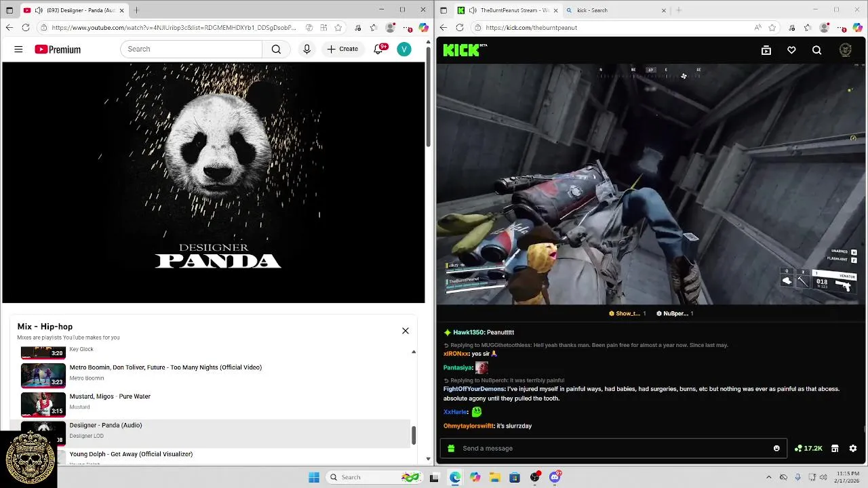Show hidden system tray icons chevron
This screenshot has height=488, width=868.
coord(768,477)
